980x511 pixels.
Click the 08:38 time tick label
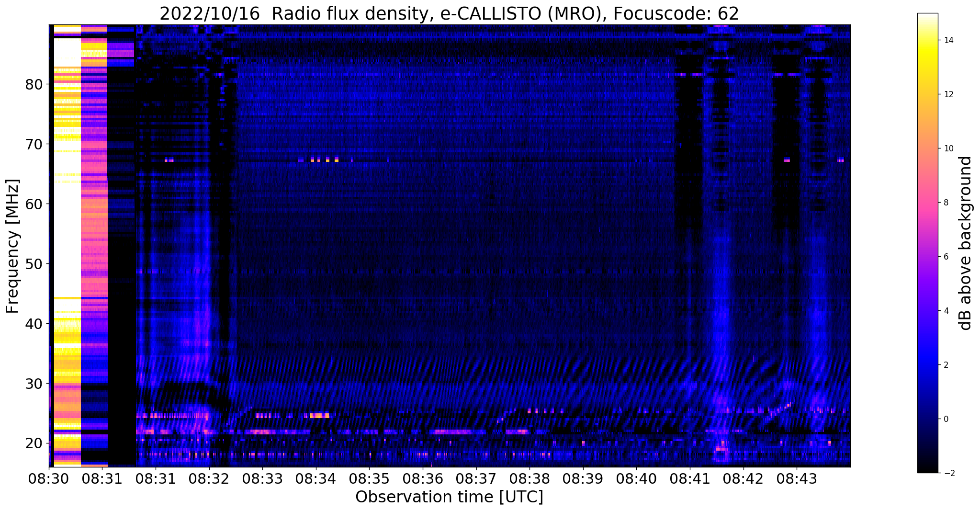530,478
